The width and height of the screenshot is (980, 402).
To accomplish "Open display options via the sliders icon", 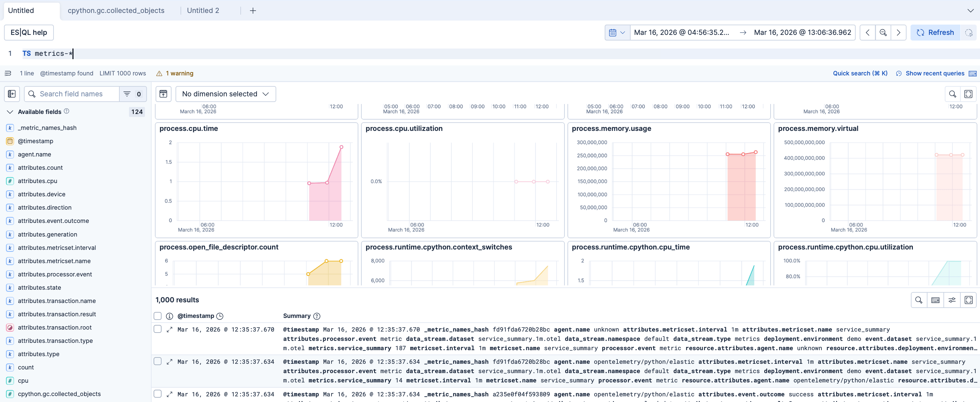I will (x=952, y=300).
